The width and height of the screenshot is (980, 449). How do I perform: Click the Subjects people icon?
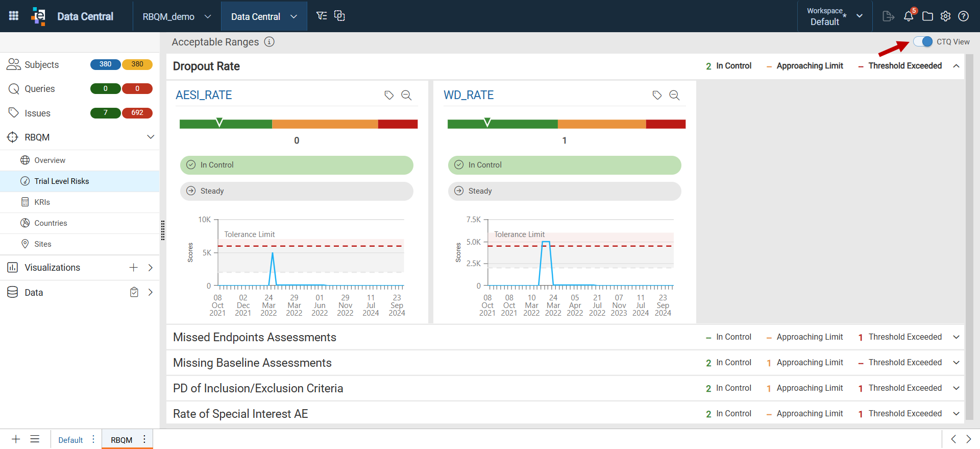(x=14, y=64)
